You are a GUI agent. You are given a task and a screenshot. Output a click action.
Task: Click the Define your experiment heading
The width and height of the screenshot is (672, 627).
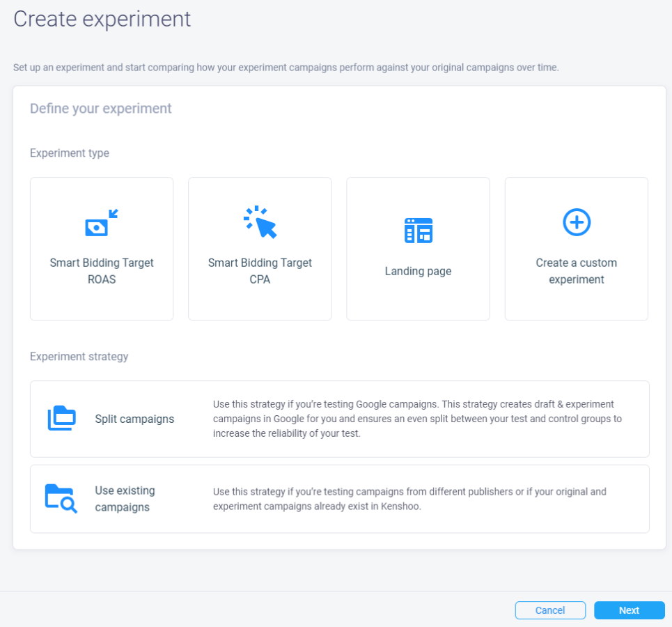(101, 109)
